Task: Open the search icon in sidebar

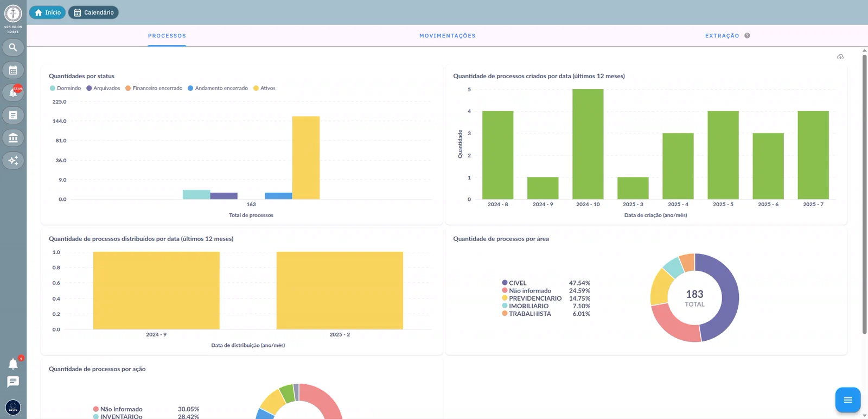Action: point(13,48)
